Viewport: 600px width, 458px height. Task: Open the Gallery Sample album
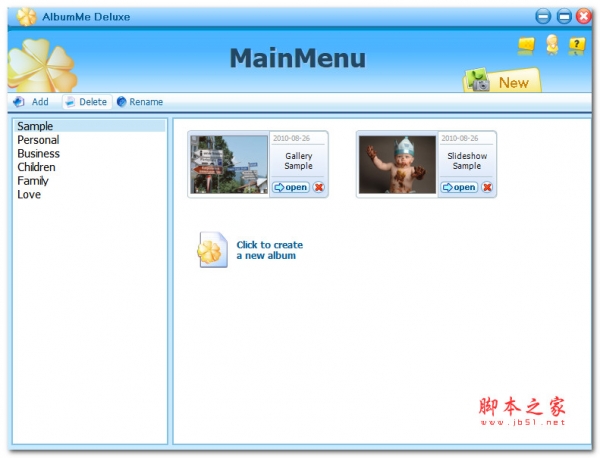point(291,187)
